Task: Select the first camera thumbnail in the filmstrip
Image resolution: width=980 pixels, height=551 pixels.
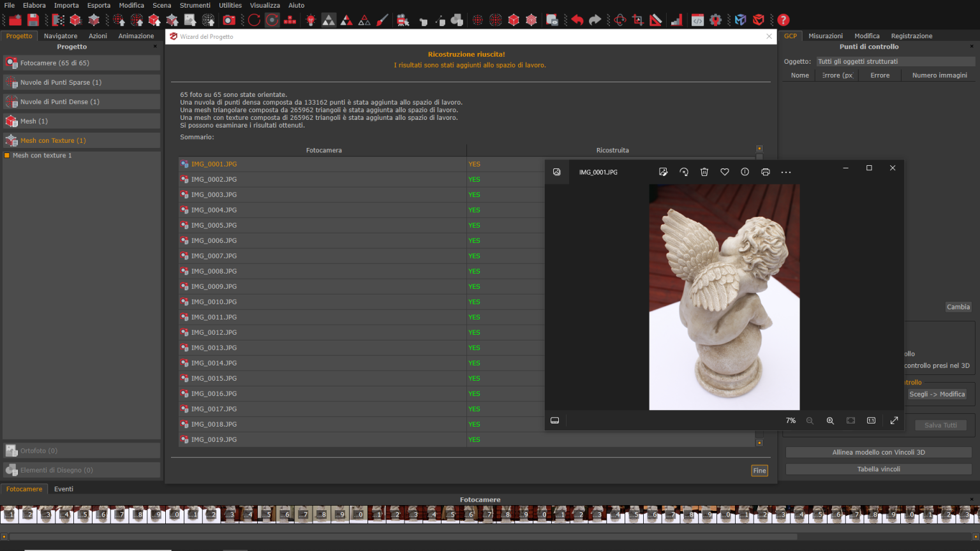Action: pyautogui.click(x=8, y=515)
